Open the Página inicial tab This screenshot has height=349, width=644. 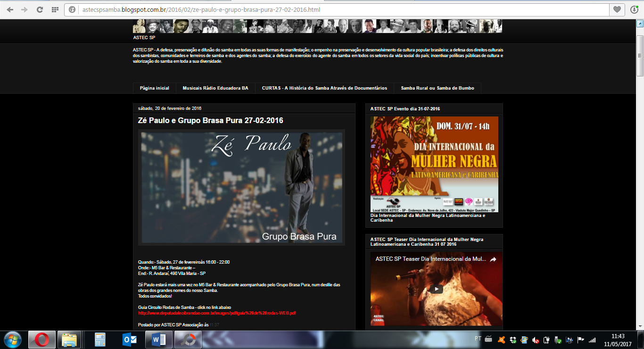pyautogui.click(x=154, y=88)
